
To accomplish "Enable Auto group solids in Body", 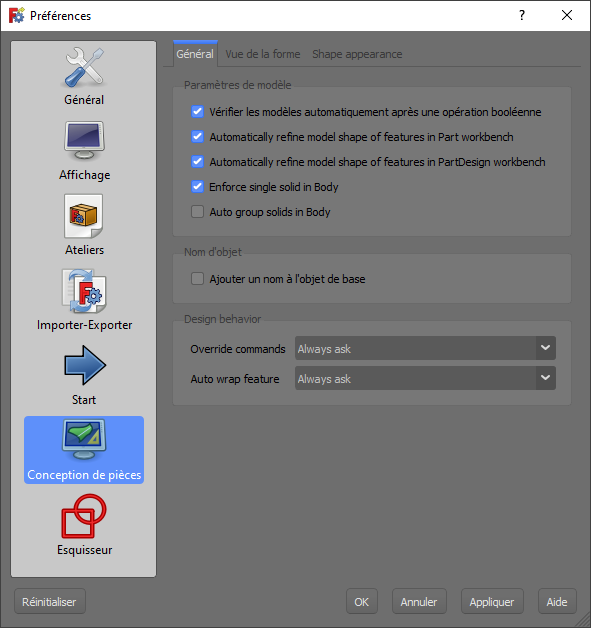I will coord(197,211).
